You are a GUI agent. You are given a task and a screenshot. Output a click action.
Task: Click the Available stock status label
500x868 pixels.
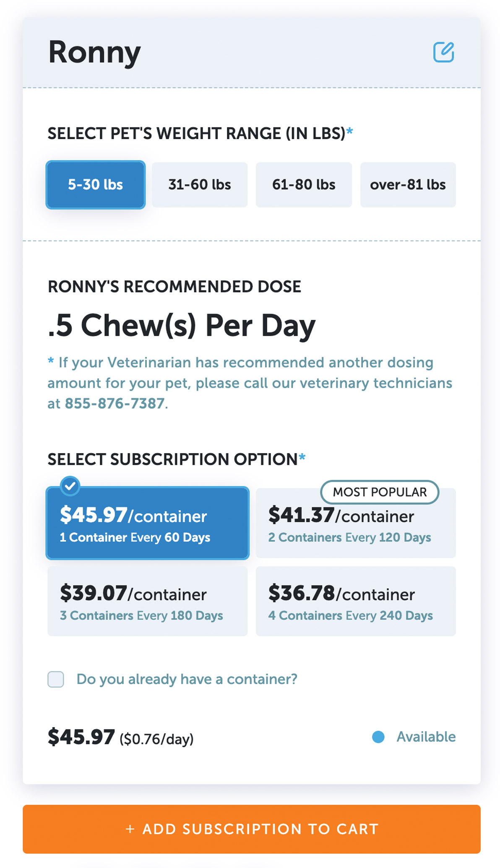(x=426, y=736)
